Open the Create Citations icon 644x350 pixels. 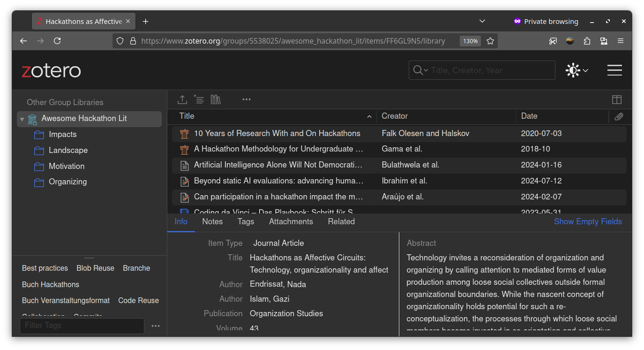tap(199, 99)
